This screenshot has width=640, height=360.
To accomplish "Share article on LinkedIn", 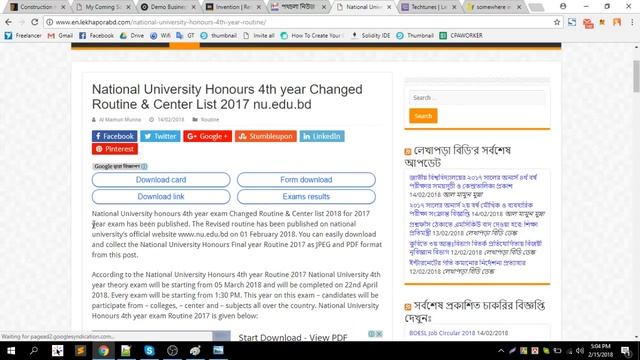I will pos(322,136).
